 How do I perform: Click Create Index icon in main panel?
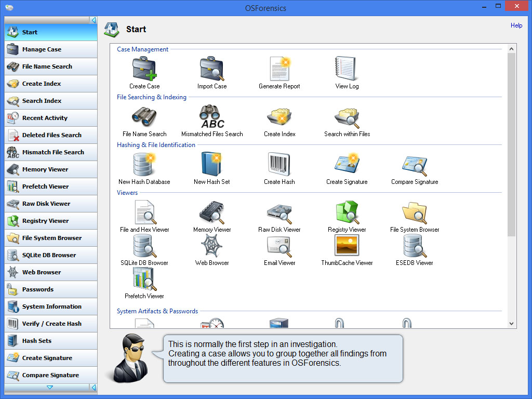point(279,116)
